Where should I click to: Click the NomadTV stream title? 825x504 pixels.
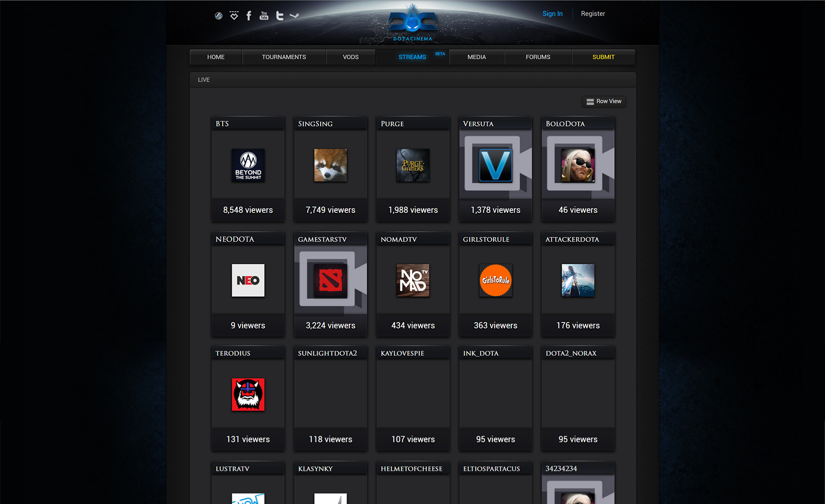pyautogui.click(x=399, y=239)
